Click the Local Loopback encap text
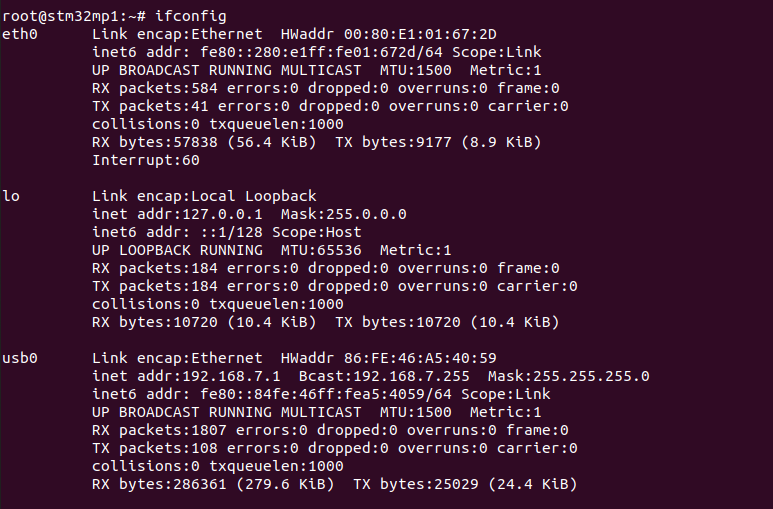Screen dimensions: 773x509 (x=254, y=196)
